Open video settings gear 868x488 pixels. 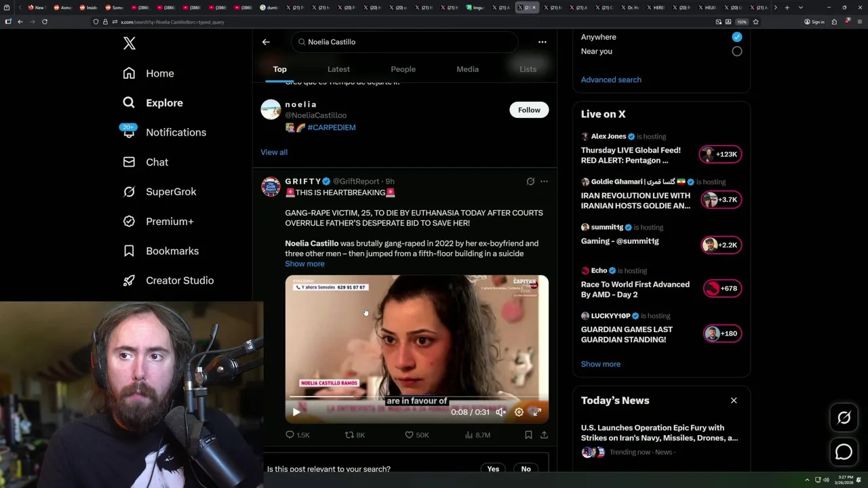519,412
